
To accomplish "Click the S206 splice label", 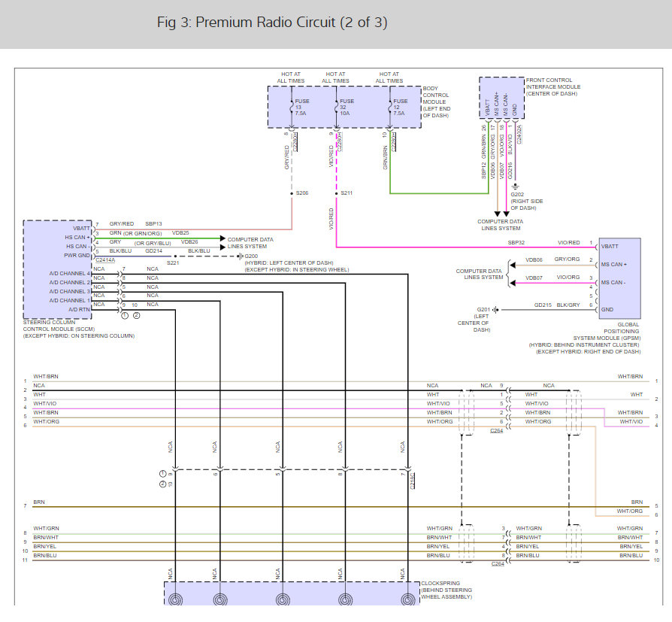I will 302,193.
